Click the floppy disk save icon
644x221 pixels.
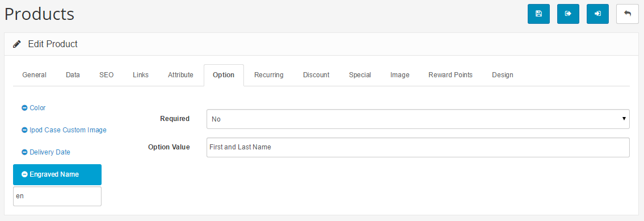(538, 14)
